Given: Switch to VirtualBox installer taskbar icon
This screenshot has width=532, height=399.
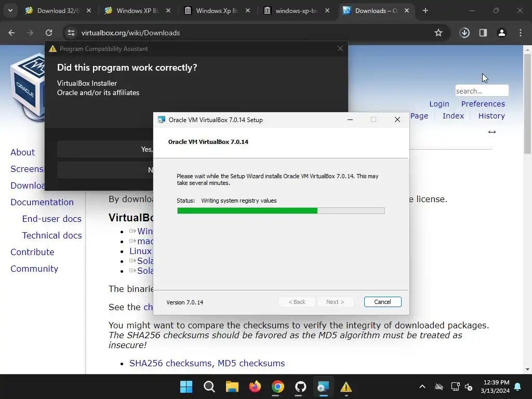Looking at the screenshot, I should coord(323,387).
